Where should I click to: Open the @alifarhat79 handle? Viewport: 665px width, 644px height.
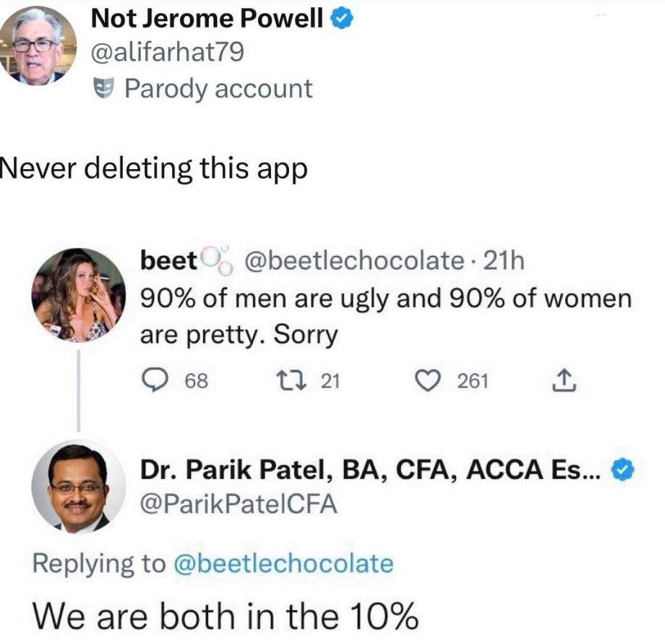[167, 53]
